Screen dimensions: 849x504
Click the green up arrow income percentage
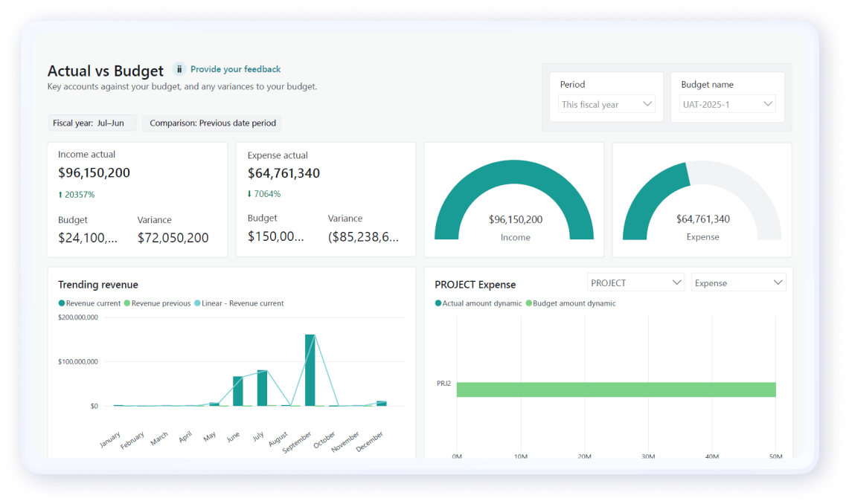[x=77, y=195]
